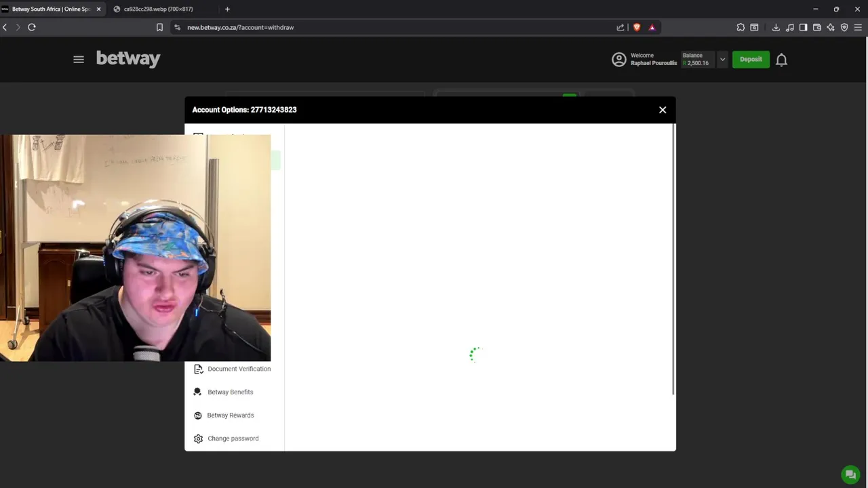Viewport: 868px width, 488px height.
Task: Open the browser main menu
Action: 858,27
